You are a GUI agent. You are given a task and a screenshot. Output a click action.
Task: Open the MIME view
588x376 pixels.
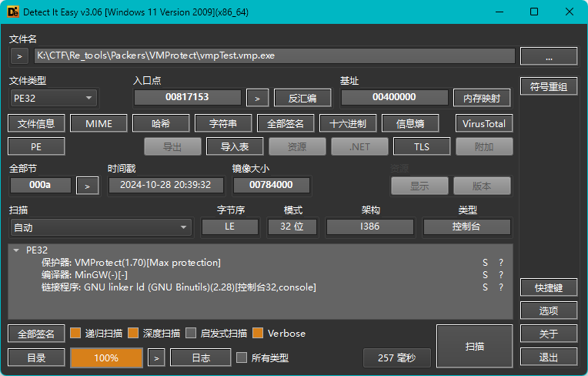(x=99, y=123)
